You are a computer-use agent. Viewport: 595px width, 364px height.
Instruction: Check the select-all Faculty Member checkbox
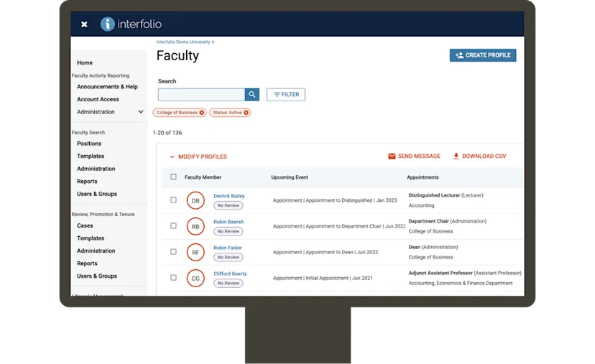(x=173, y=177)
